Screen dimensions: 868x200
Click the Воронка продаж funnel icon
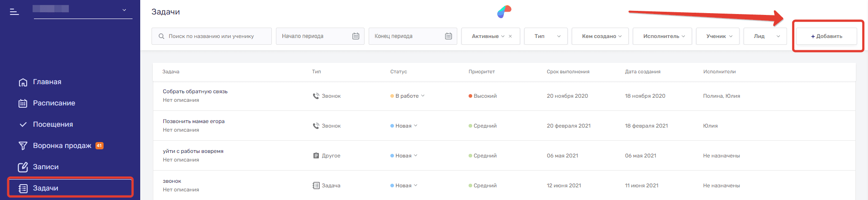click(x=23, y=146)
